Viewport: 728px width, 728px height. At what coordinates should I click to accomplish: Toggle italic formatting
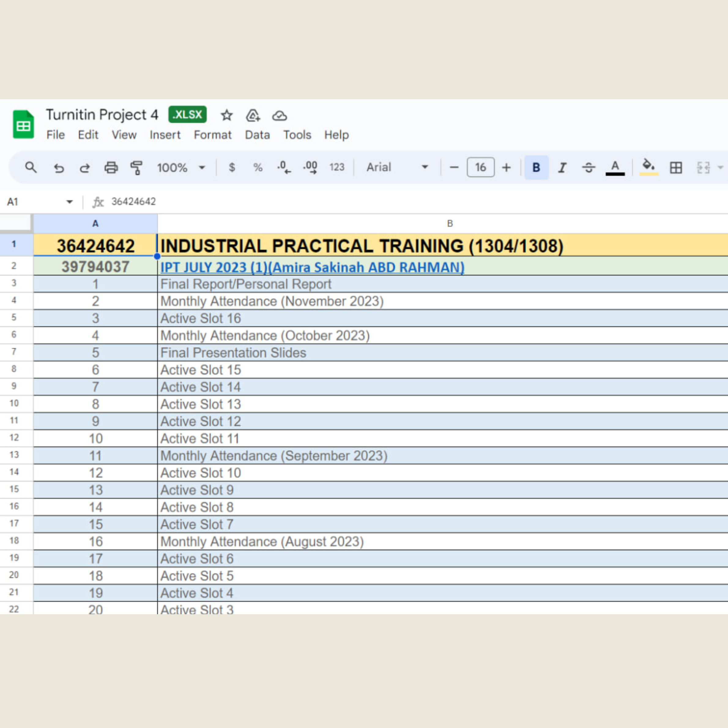[562, 167]
